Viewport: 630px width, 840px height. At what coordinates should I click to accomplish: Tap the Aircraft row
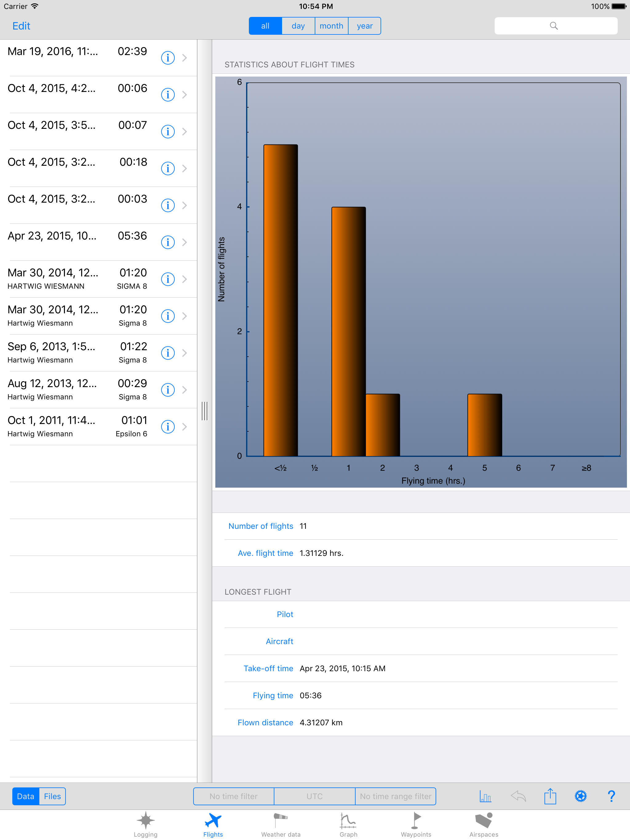tap(421, 641)
